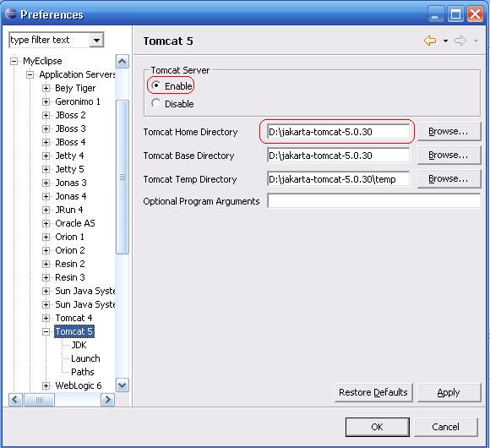Screen dimensions: 490x448
Task: Expand the WebLogic 6 node
Action: tap(46, 385)
